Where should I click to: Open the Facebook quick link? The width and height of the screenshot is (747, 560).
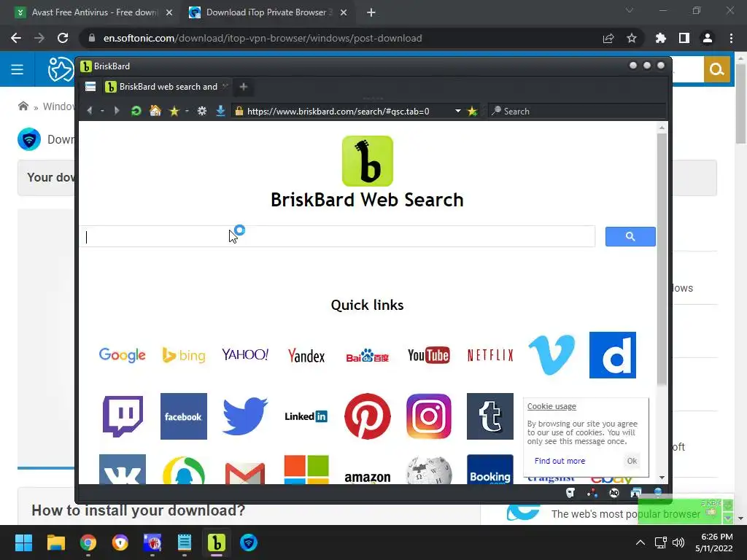184,416
